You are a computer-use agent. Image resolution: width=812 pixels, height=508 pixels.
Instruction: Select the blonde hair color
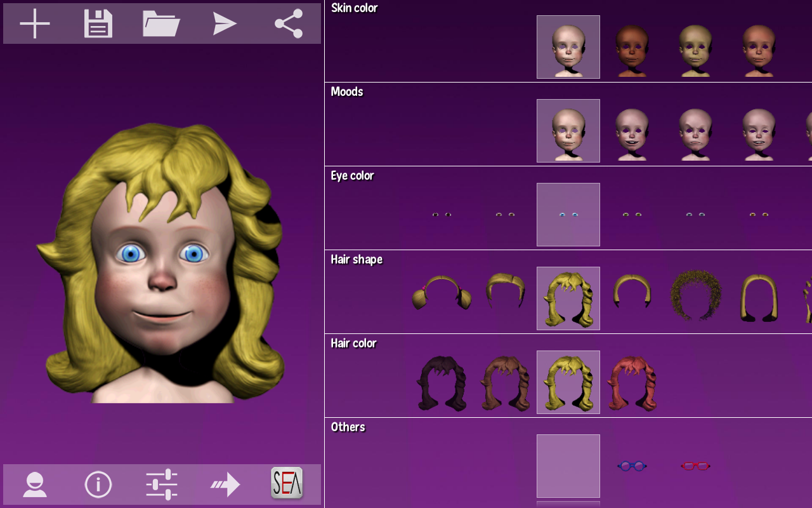[568, 382]
